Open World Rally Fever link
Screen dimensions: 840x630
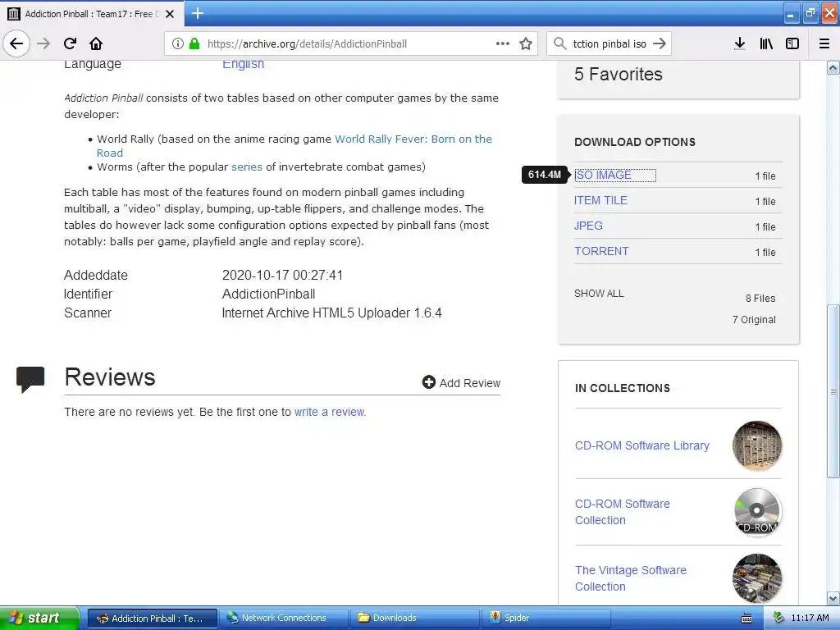click(413, 139)
